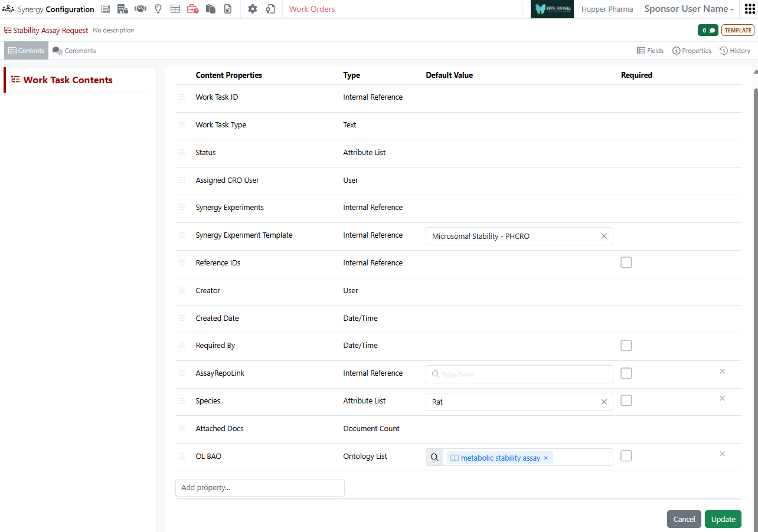Click the TEMPLATE badge
758x532 pixels.
(738, 30)
